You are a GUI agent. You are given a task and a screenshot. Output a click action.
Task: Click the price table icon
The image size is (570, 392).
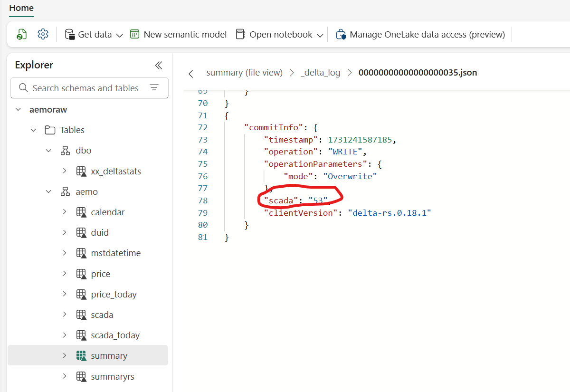point(81,274)
